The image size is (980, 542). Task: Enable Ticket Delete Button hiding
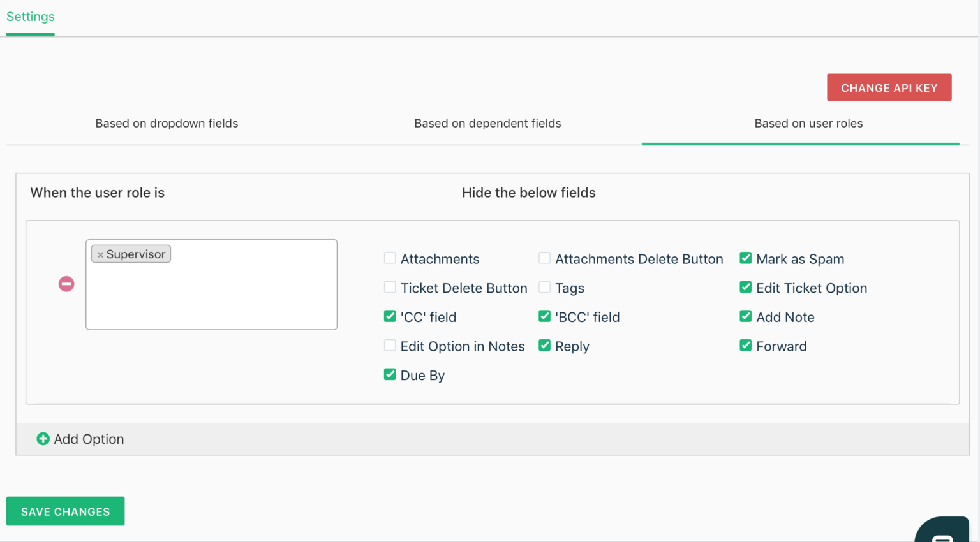click(390, 287)
